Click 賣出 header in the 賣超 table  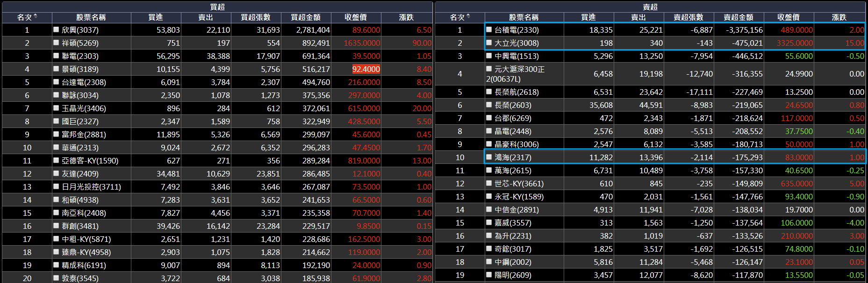[638, 17]
